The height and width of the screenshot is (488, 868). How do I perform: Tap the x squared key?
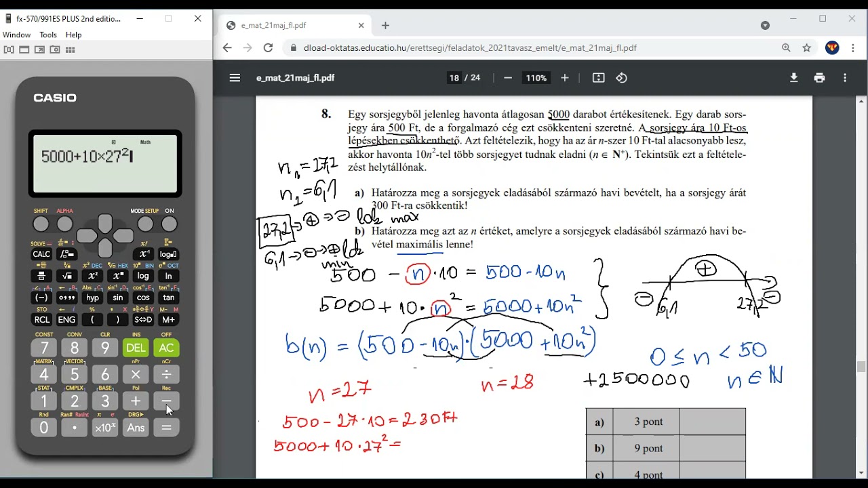(92, 276)
